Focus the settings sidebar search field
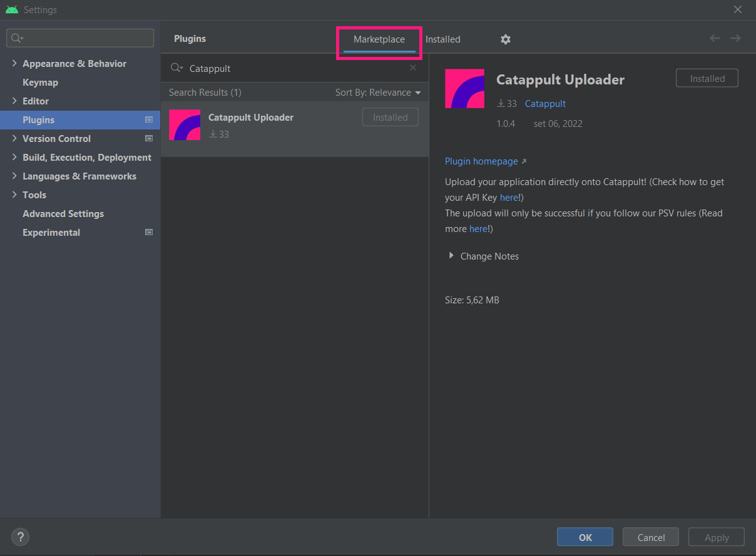This screenshot has width=756, height=556. tap(80, 38)
